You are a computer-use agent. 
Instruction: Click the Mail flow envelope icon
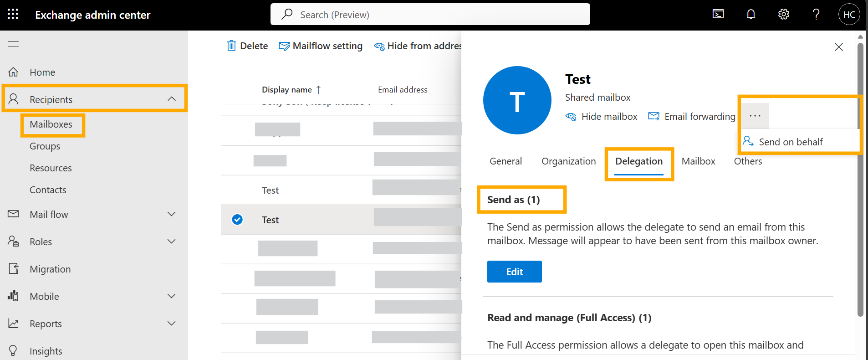click(x=13, y=214)
